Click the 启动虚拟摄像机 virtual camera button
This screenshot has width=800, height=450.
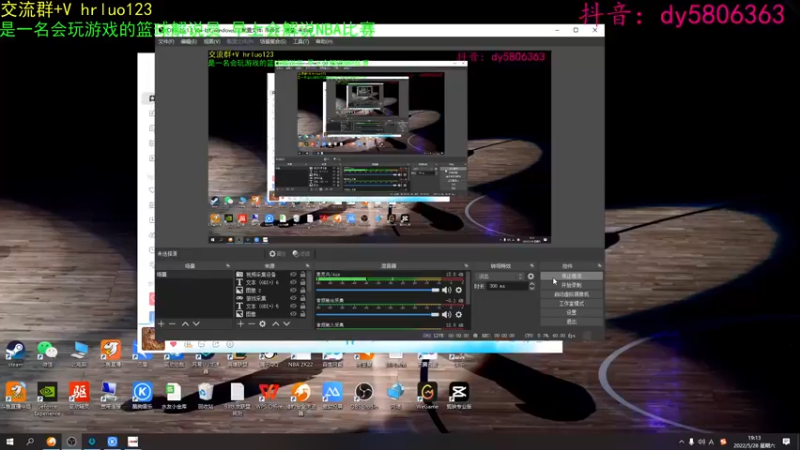571,294
